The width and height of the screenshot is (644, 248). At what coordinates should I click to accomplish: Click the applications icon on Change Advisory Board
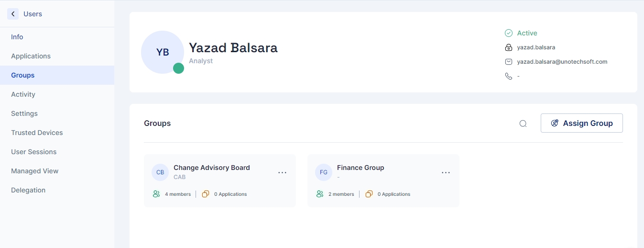click(206, 194)
